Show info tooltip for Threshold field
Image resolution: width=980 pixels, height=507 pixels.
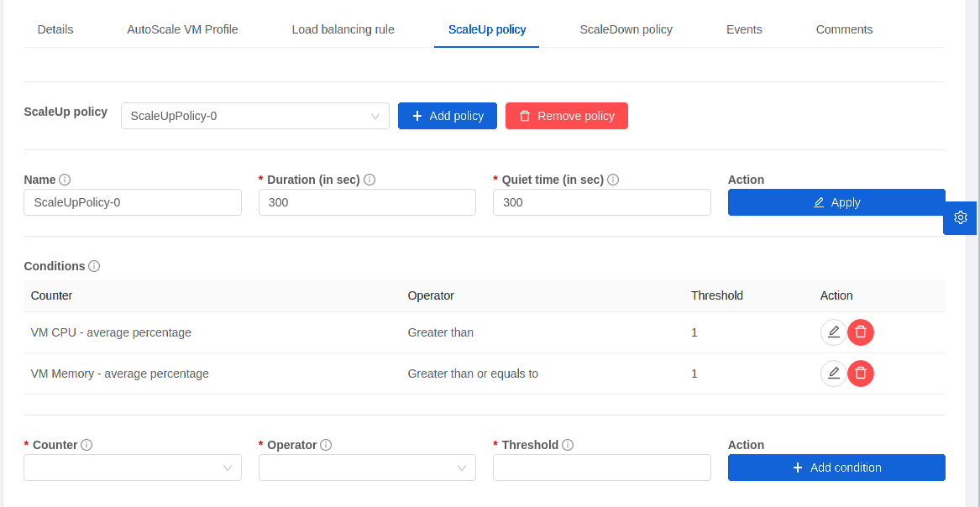point(568,445)
